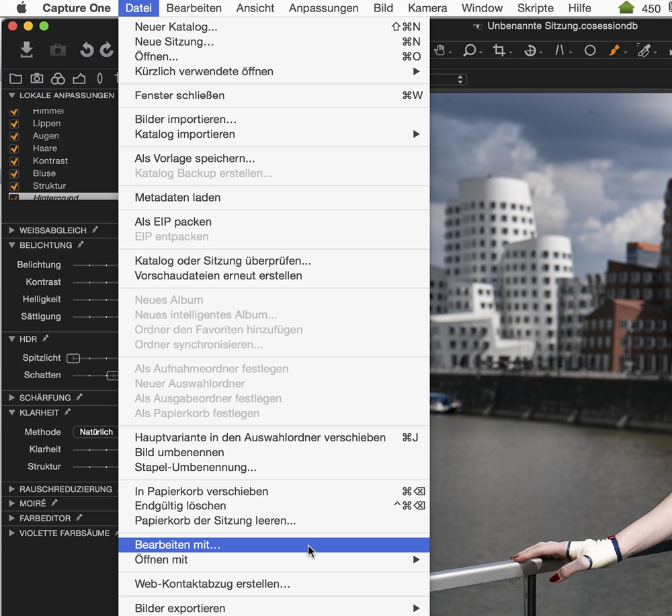Choose Web-Kontaktabzug erstellen… entry
This screenshot has width=672, height=616.
click(274, 584)
